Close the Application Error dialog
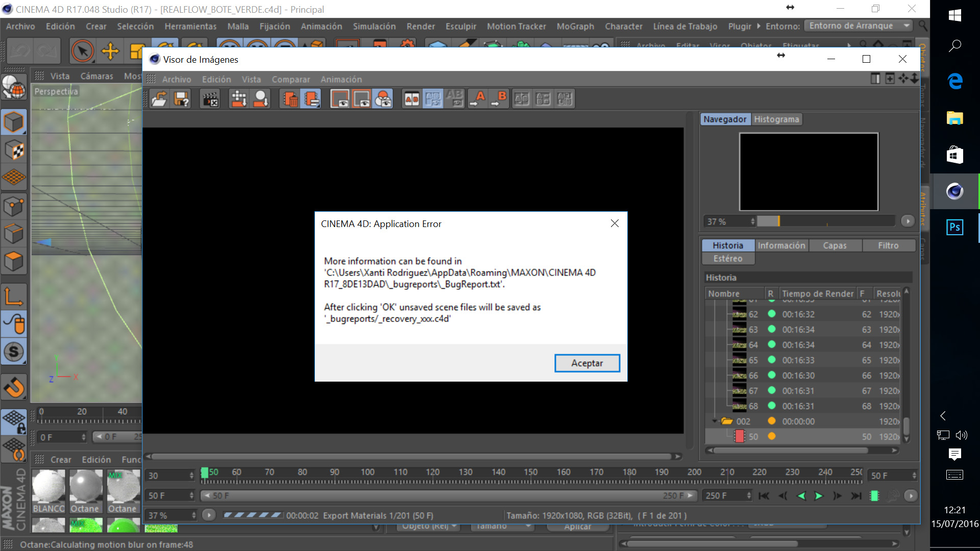Screen dimensions: 980x551 [x=615, y=223]
